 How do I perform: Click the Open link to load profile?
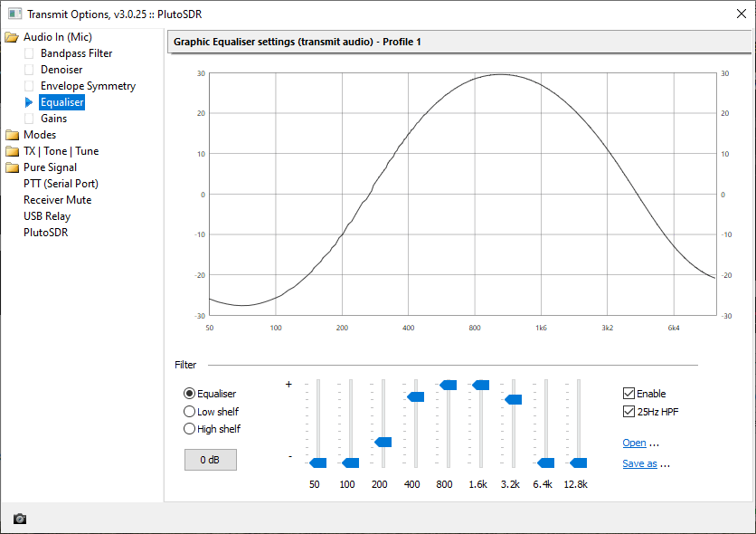pyautogui.click(x=634, y=443)
